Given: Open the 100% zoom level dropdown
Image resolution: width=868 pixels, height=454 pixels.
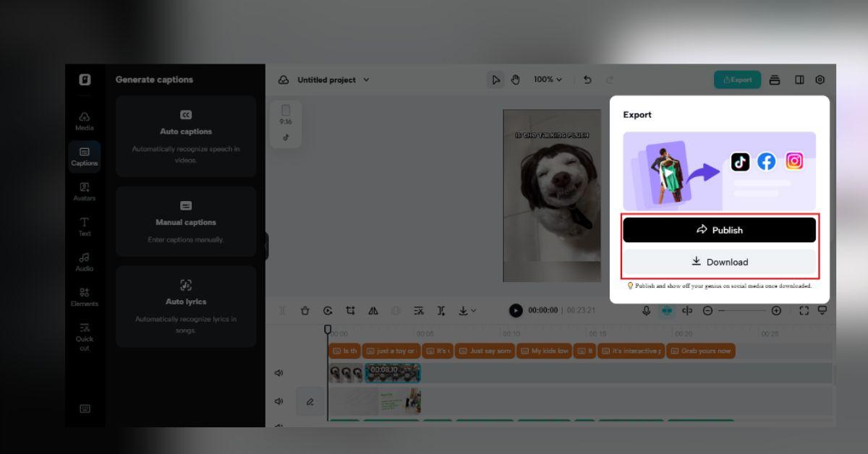Looking at the screenshot, I should click(x=548, y=80).
